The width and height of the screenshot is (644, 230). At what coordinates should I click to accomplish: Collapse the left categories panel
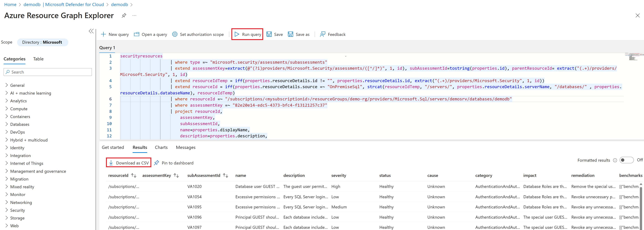(91, 31)
